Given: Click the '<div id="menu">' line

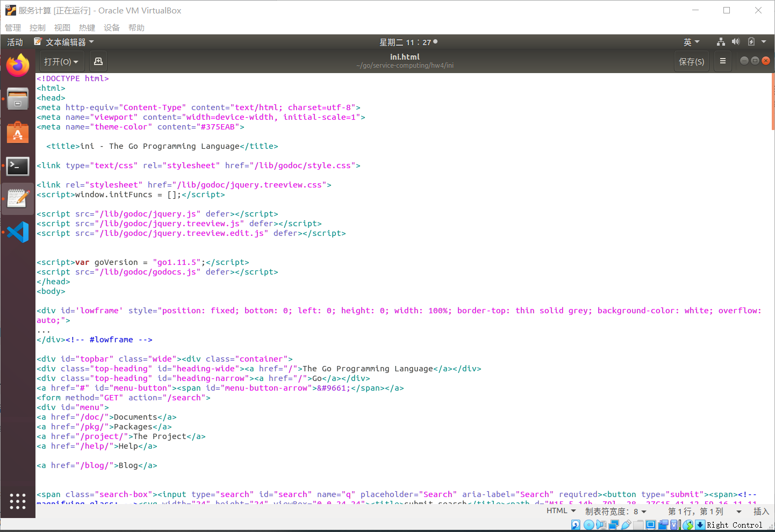Looking at the screenshot, I should point(73,407).
